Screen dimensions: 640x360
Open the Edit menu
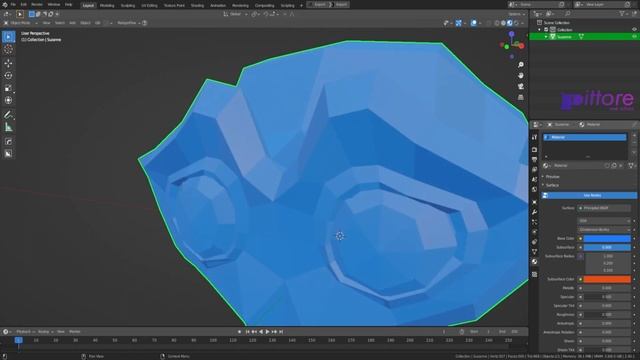[x=24, y=4]
